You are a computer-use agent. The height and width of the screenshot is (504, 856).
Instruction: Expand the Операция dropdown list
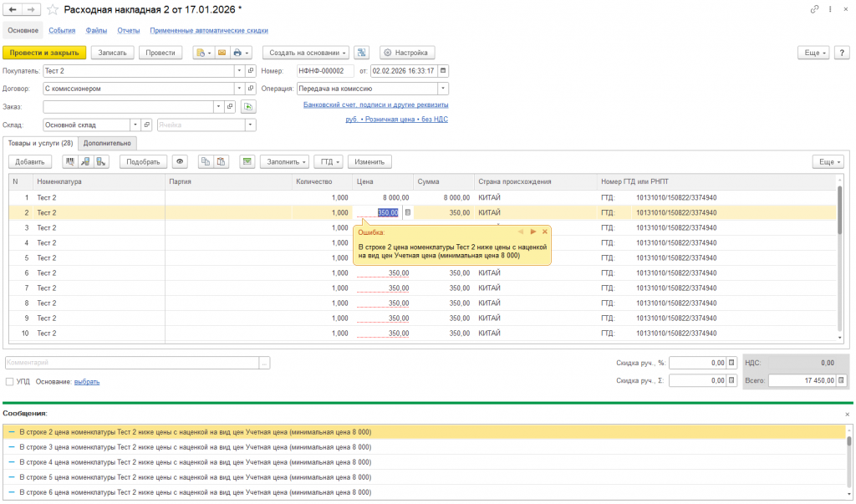pos(443,88)
